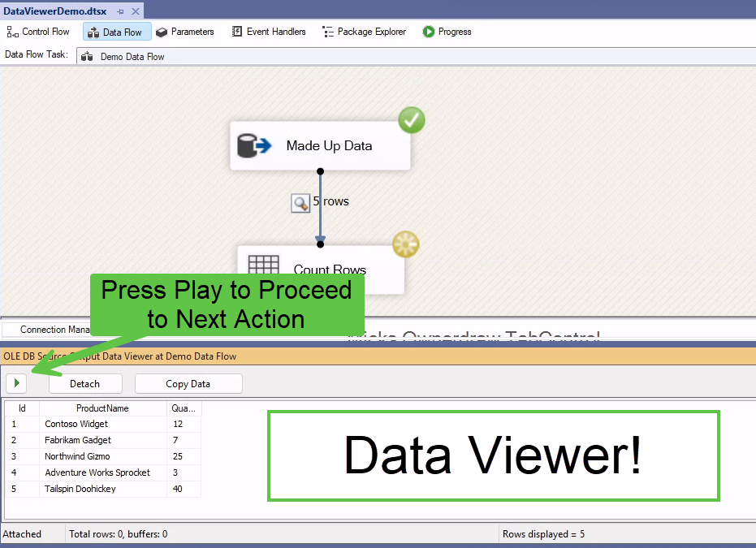Click the ProductName column header
Image resolution: width=756 pixels, height=548 pixels.
102,408
